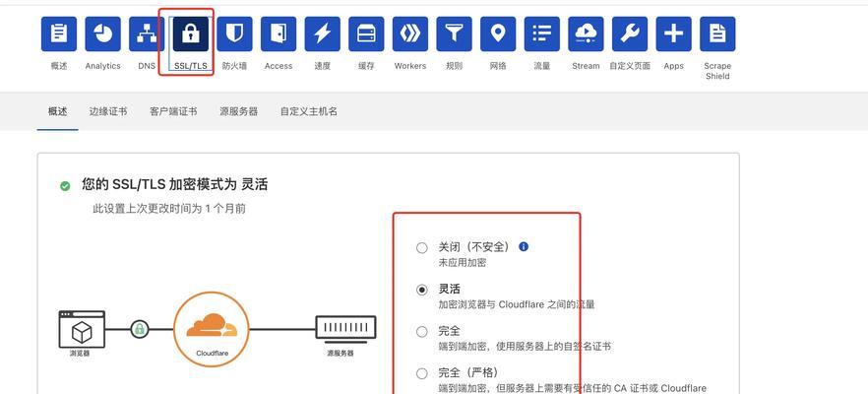Open the Workers icon
Image resolution: width=868 pixels, height=394 pixels.
410,33
